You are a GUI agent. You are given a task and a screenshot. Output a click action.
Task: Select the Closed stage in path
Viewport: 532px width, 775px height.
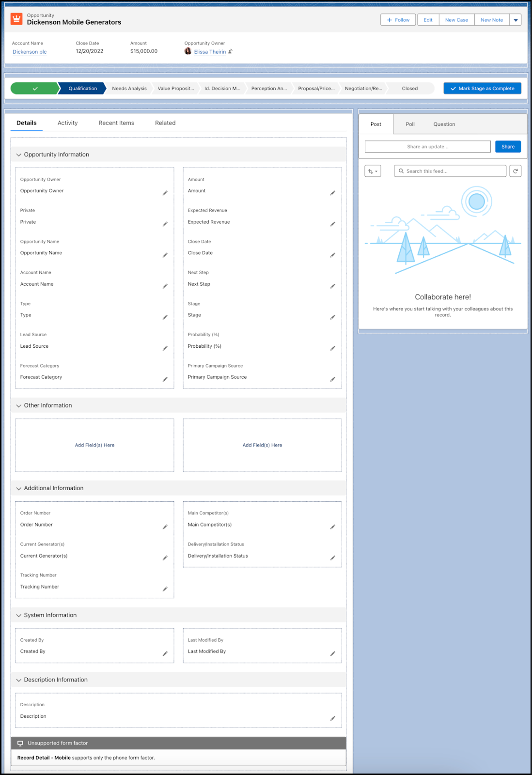click(x=410, y=88)
